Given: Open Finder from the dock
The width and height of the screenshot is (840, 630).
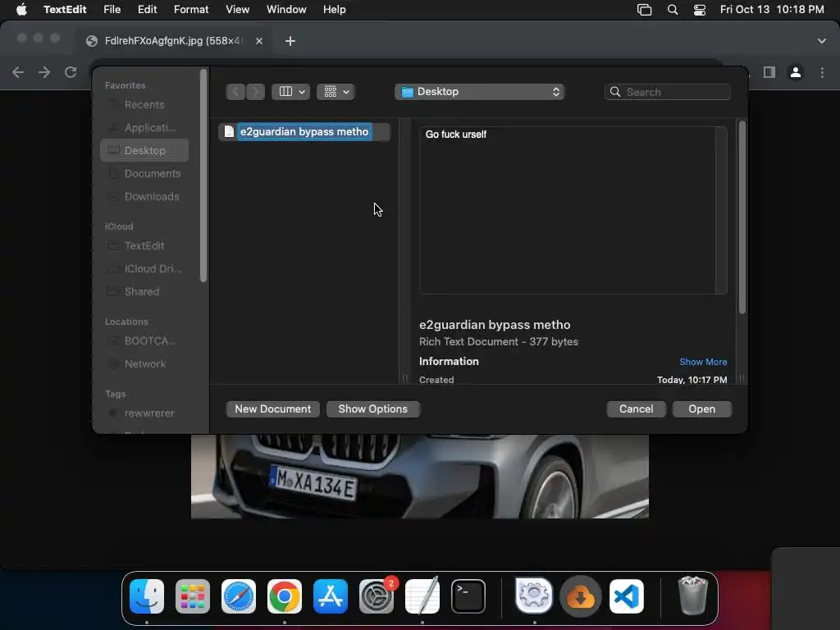Looking at the screenshot, I should (147, 596).
